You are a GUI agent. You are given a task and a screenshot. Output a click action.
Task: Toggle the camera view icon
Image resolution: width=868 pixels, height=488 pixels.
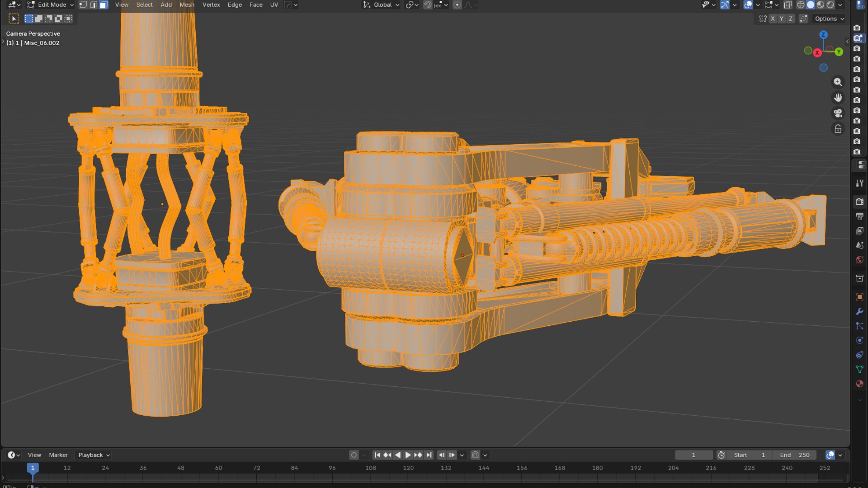pyautogui.click(x=838, y=113)
